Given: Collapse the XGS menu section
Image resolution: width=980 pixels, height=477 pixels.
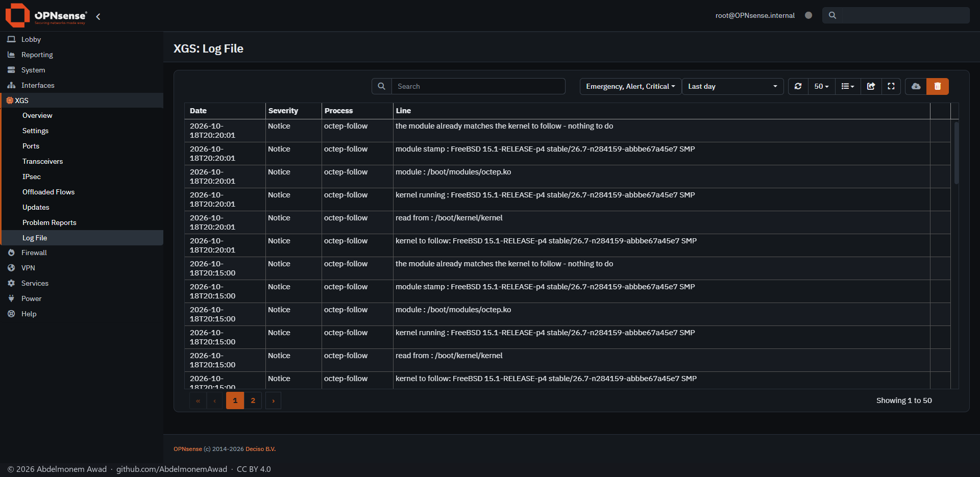Looking at the screenshot, I should (x=82, y=101).
